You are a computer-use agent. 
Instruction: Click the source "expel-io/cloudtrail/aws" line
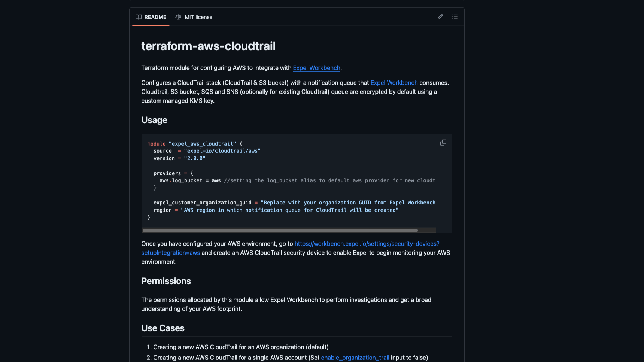(x=207, y=151)
